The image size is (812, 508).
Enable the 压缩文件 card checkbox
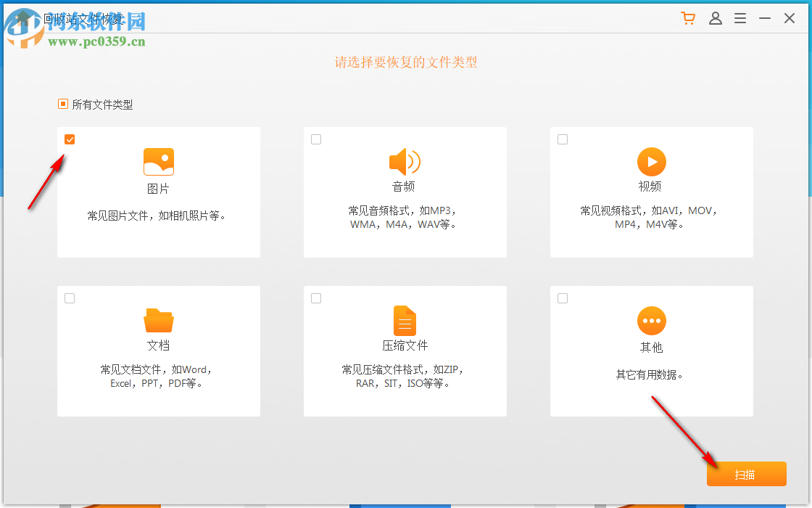[316, 298]
